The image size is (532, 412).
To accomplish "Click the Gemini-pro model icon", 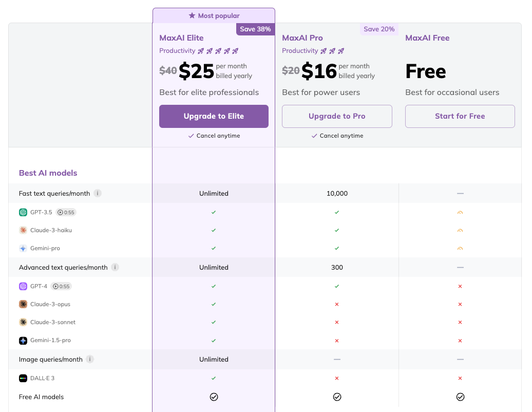I will coord(23,248).
